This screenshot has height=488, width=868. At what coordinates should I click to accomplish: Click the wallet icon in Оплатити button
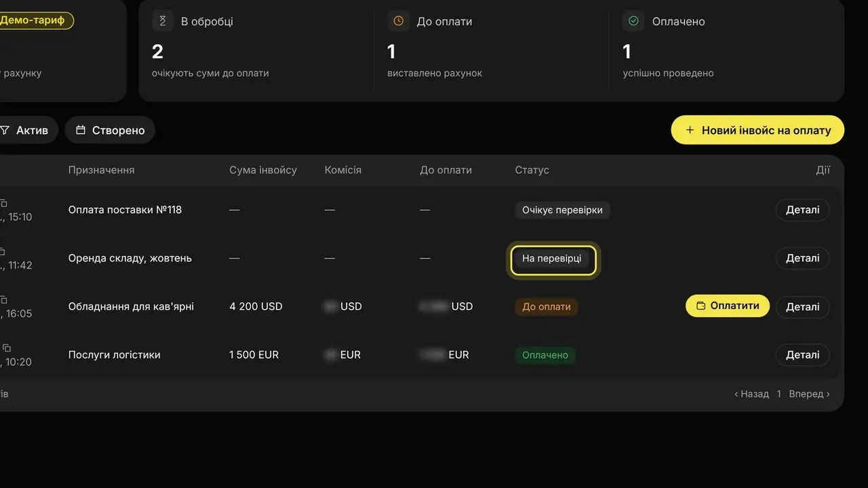pos(701,306)
